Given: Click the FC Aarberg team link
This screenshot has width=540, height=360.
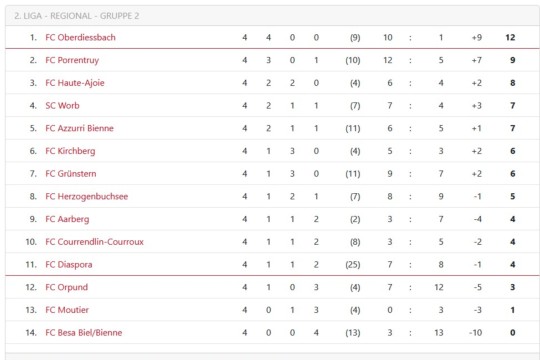Looking at the screenshot, I should 67,219.
